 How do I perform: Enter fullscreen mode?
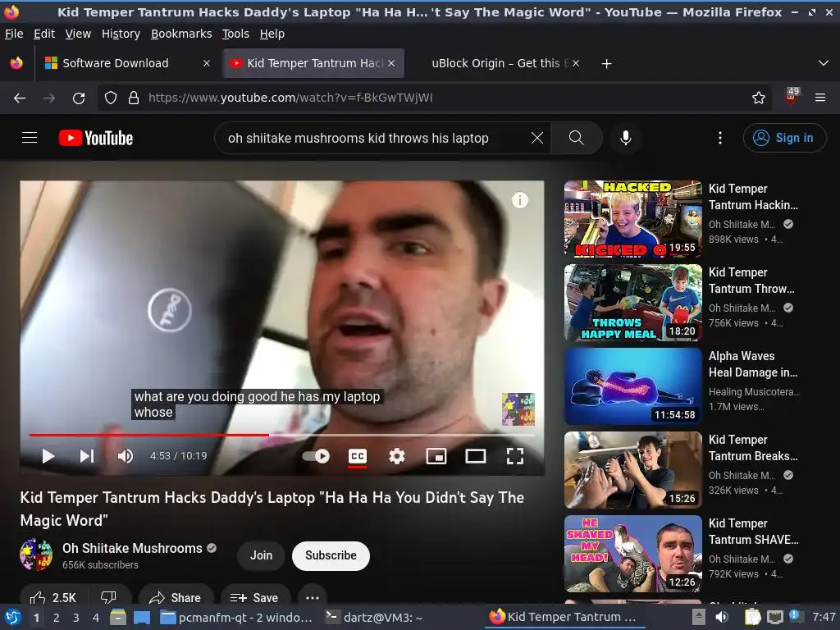coord(515,456)
